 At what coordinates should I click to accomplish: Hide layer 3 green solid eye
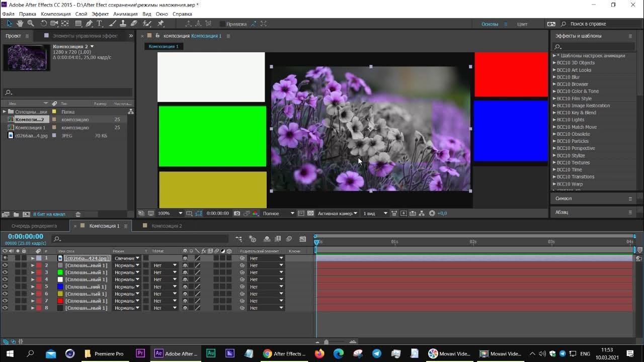coord(5,273)
